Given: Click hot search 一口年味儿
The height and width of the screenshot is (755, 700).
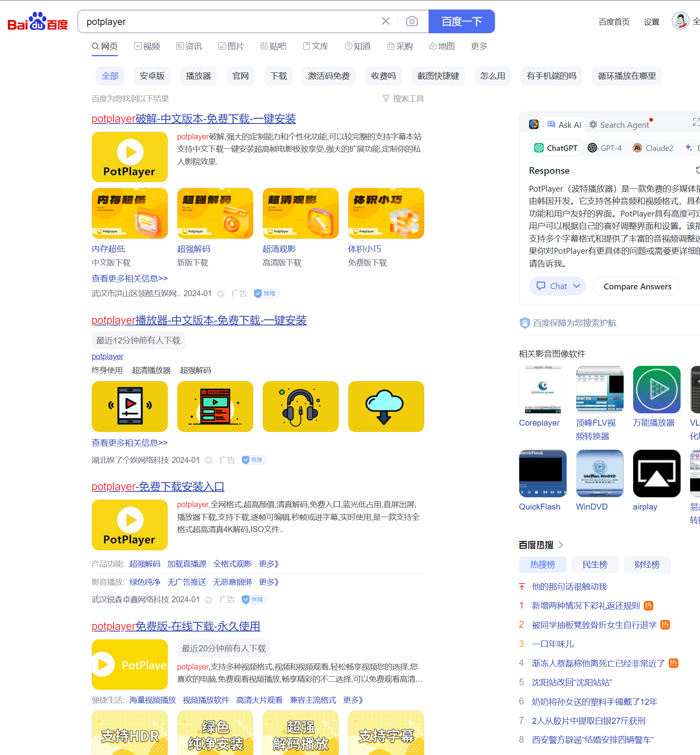Looking at the screenshot, I should (553, 644).
